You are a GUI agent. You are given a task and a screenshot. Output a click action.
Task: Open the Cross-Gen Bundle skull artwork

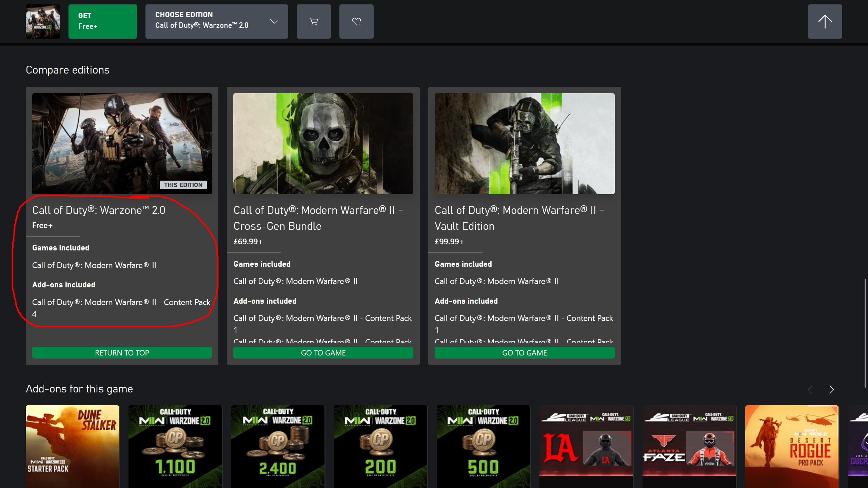click(x=323, y=144)
